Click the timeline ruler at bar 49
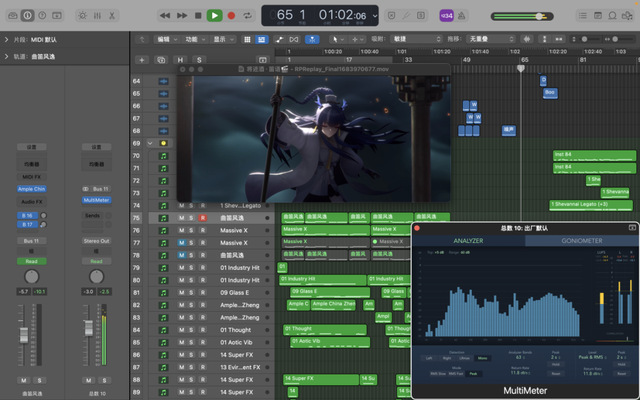The image size is (640, 400). tap(467, 60)
